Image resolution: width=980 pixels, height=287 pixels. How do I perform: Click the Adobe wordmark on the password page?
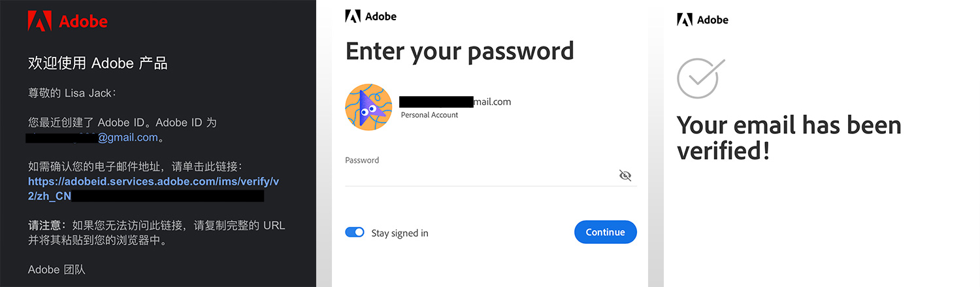[381, 16]
